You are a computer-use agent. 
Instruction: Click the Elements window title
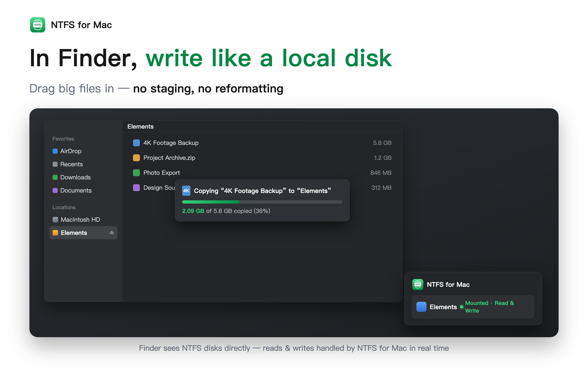click(x=140, y=126)
